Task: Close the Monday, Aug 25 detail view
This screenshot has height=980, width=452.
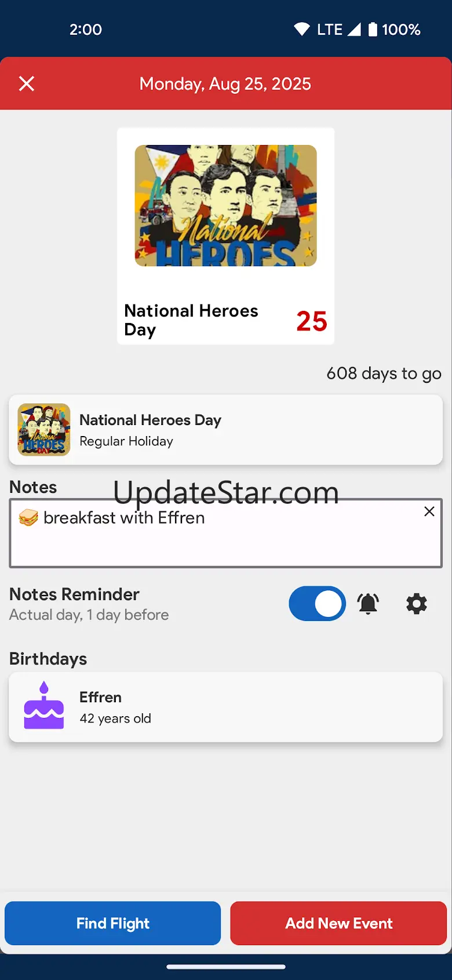Action: [27, 84]
